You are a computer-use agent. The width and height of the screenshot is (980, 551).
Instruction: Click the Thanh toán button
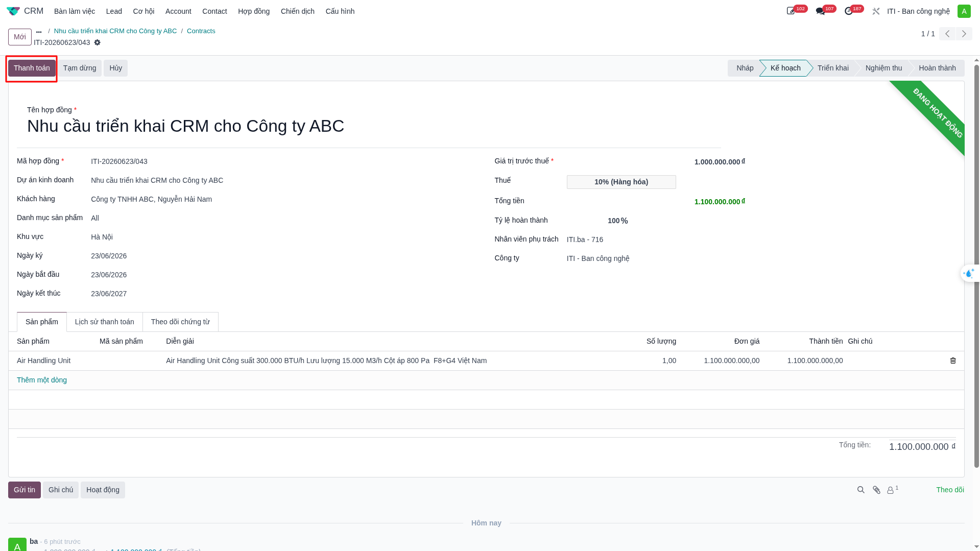coord(32,68)
